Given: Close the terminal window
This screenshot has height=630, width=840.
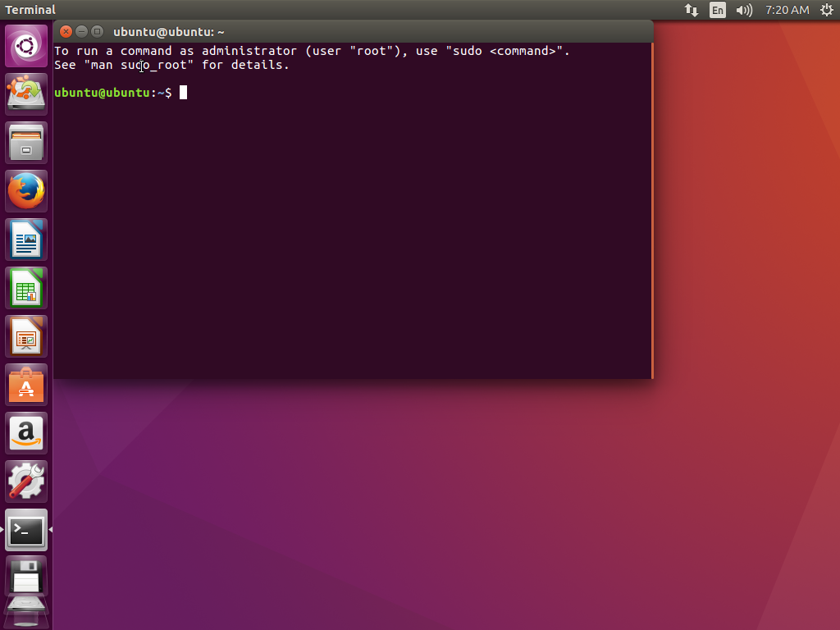Looking at the screenshot, I should tap(66, 32).
